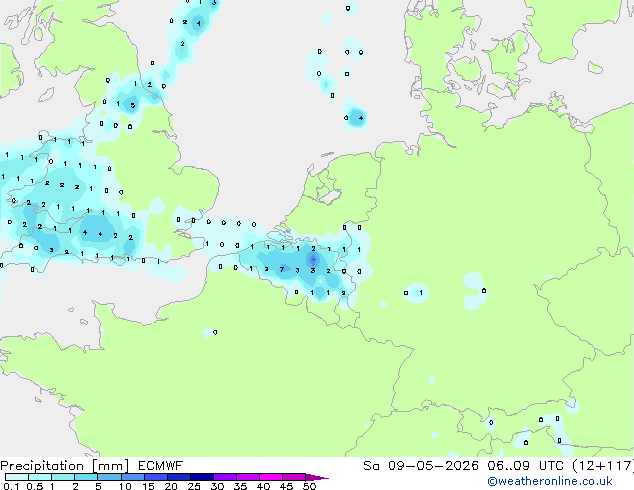Select the legend swatch for 5–10 mm
Image resolution: width=634 pixels, height=490 pixels.
[x=109, y=477]
